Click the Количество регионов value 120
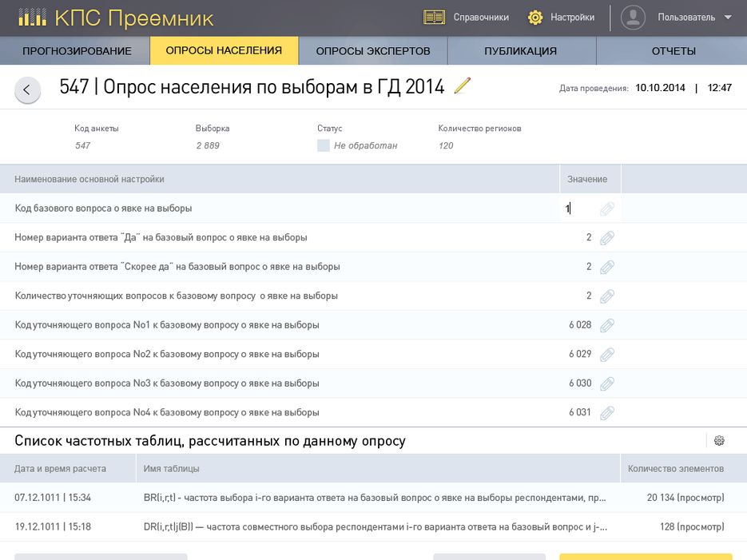 click(x=446, y=145)
